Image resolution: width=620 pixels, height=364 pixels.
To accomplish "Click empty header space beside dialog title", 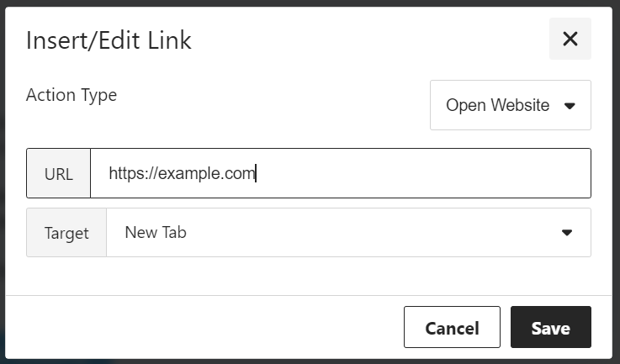I will (370, 40).
